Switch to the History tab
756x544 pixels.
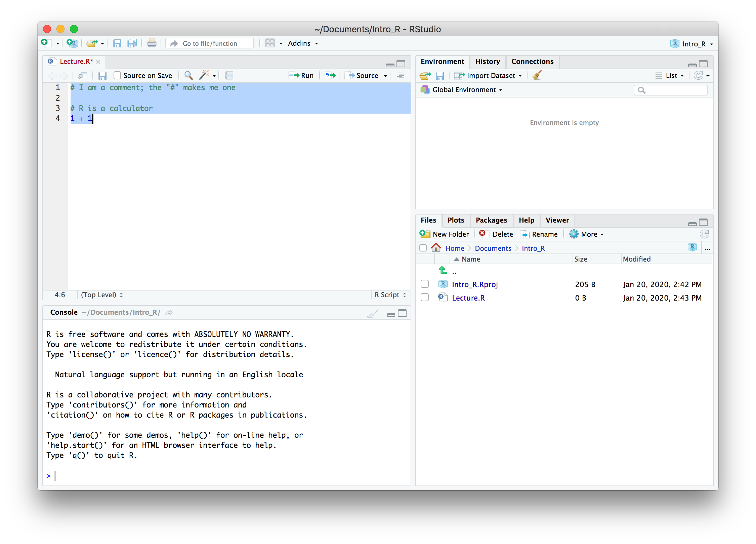[487, 62]
